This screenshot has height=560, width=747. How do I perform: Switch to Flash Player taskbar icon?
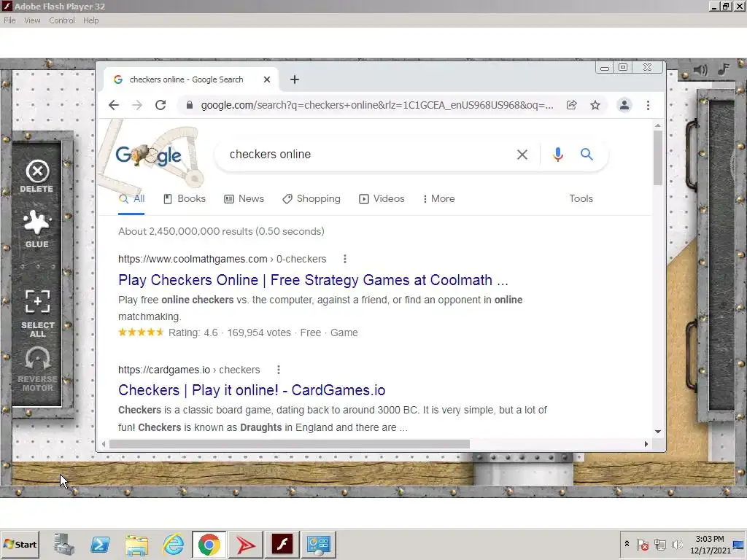pyautogui.click(x=282, y=545)
